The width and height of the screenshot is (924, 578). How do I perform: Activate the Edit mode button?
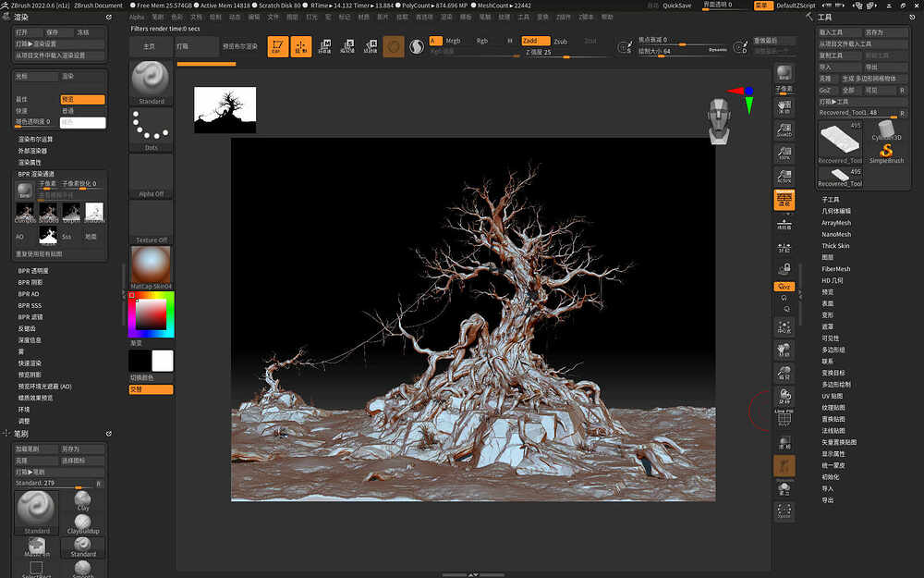click(278, 46)
